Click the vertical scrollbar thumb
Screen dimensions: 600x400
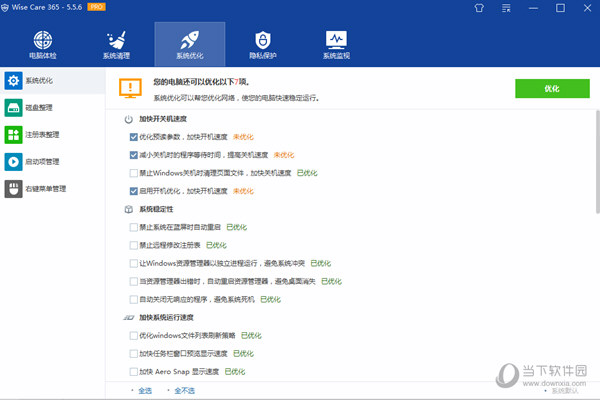597,162
